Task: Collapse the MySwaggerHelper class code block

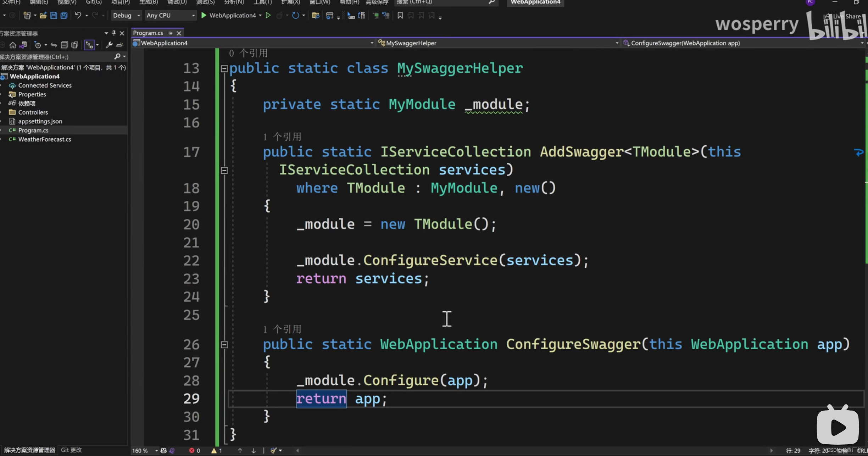Action: 224,69
